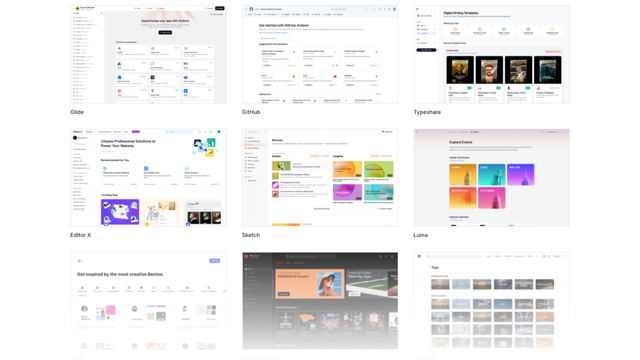The height and width of the screenshot is (360, 640).
Task: Open the creative Bentos screenshot thumbnail
Action: 149,301
